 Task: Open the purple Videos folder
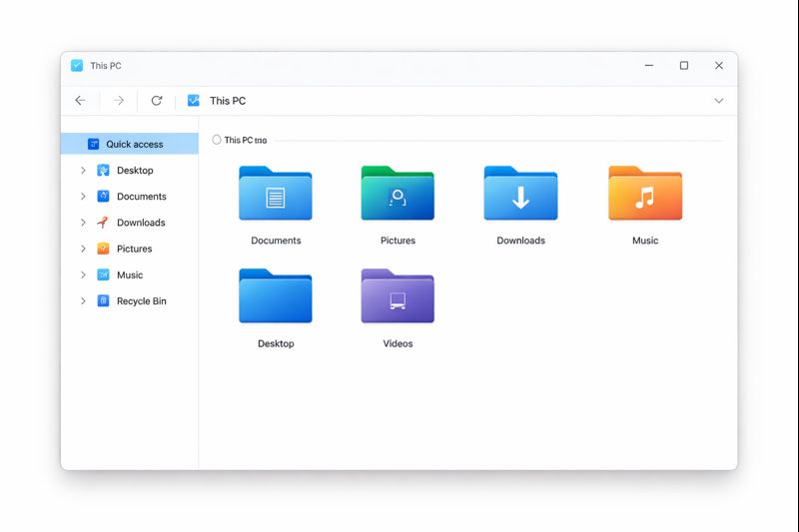pyautogui.click(x=398, y=295)
